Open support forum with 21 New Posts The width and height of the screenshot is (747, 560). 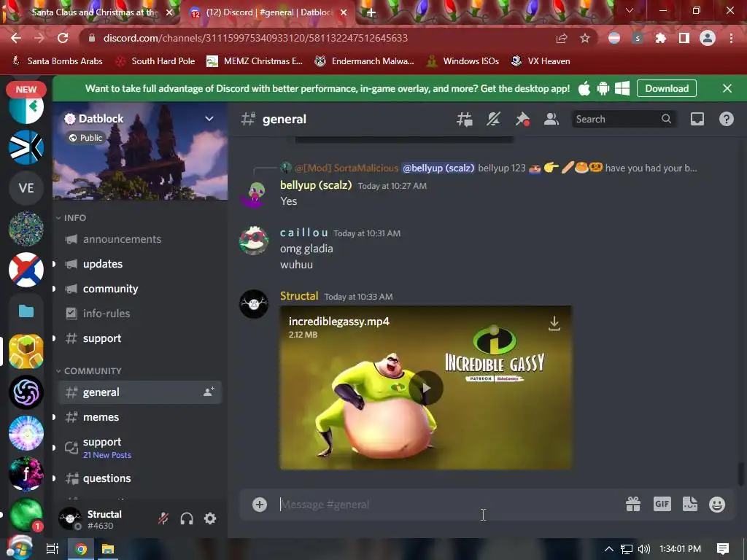coord(140,448)
